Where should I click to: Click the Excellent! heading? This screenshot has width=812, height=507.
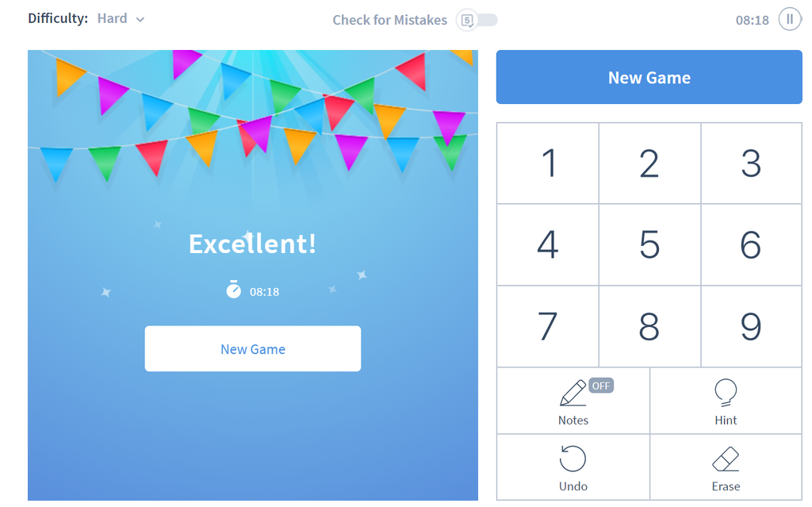coord(252,244)
